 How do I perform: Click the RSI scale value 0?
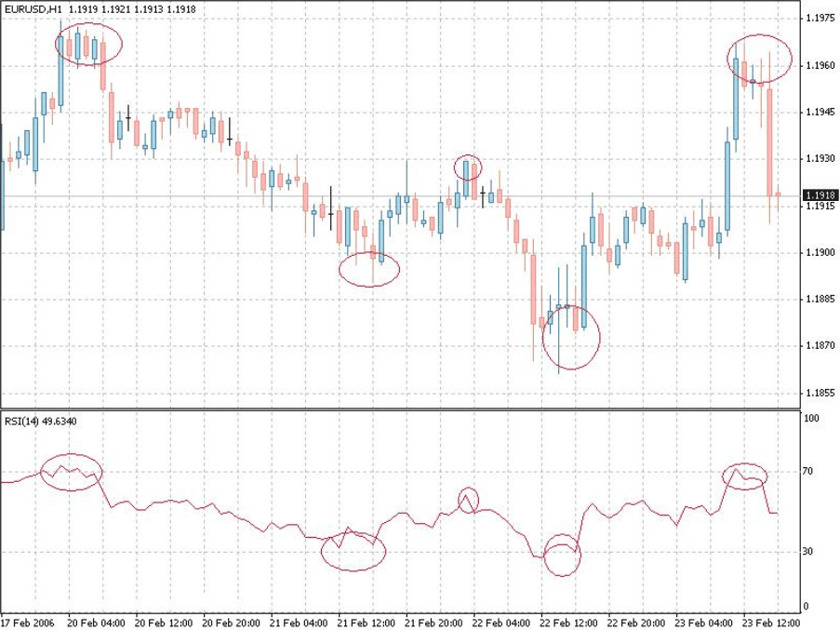tap(807, 607)
